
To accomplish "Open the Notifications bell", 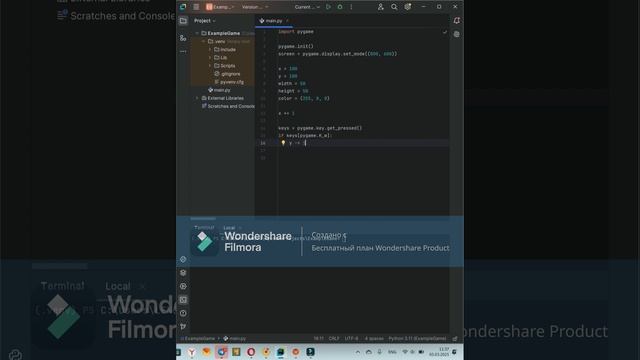I will click(457, 21).
